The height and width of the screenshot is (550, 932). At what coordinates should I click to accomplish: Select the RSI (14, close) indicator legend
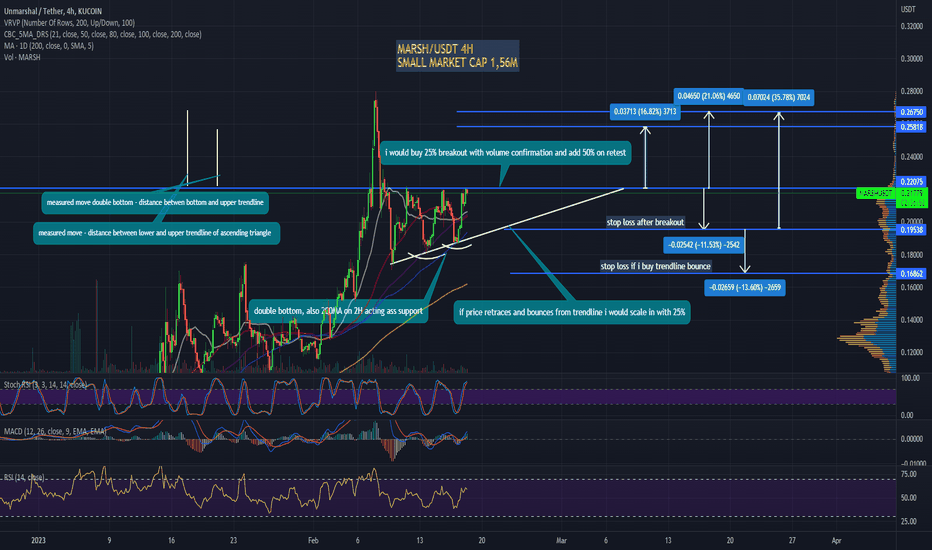click(x=24, y=477)
